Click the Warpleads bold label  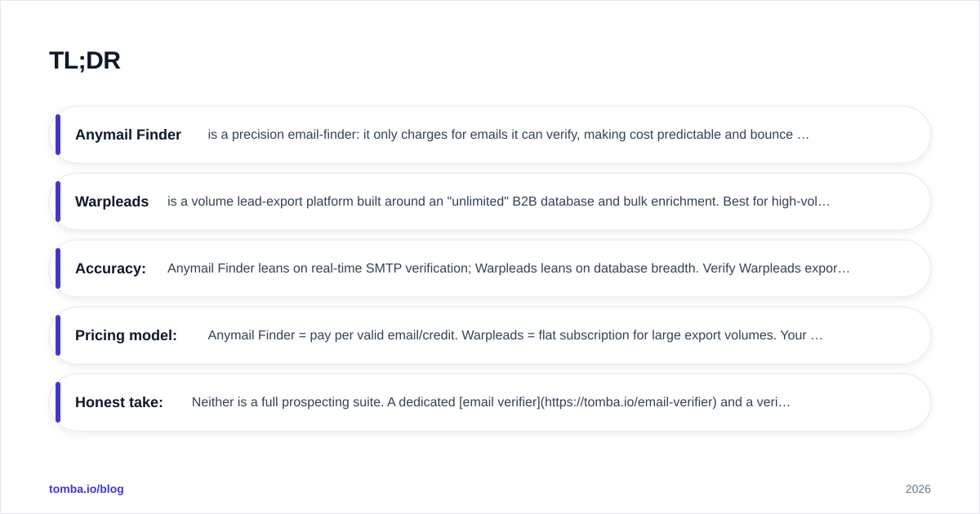[112, 202]
